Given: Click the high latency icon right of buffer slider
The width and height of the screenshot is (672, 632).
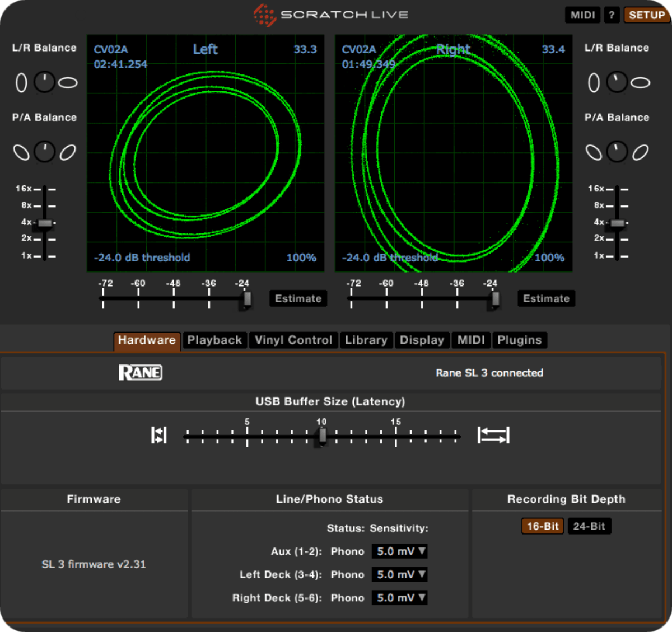Looking at the screenshot, I should tap(493, 435).
